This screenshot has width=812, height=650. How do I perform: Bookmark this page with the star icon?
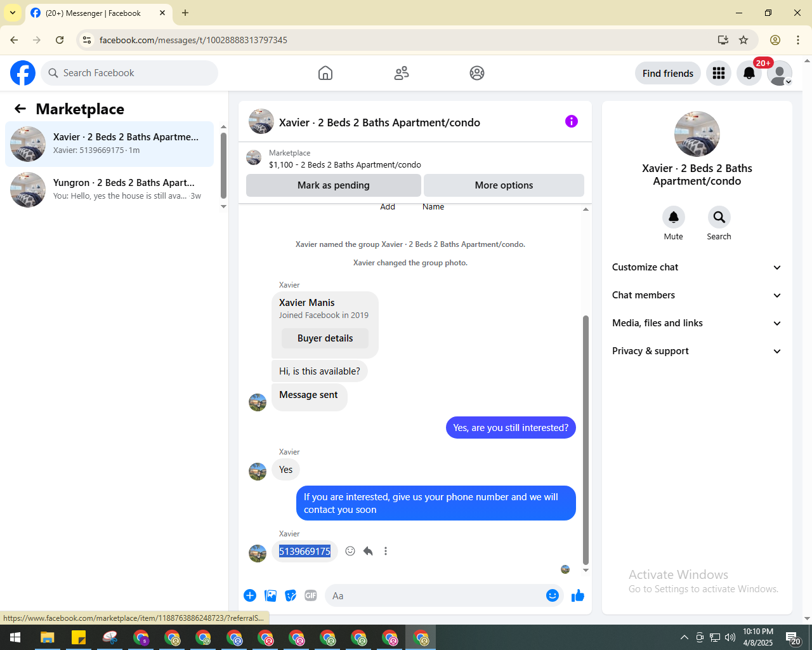pyautogui.click(x=743, y=40)
